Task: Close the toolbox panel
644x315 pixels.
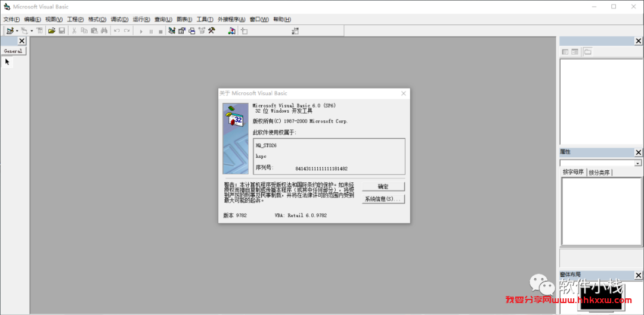Action: (x=22, y=40)
